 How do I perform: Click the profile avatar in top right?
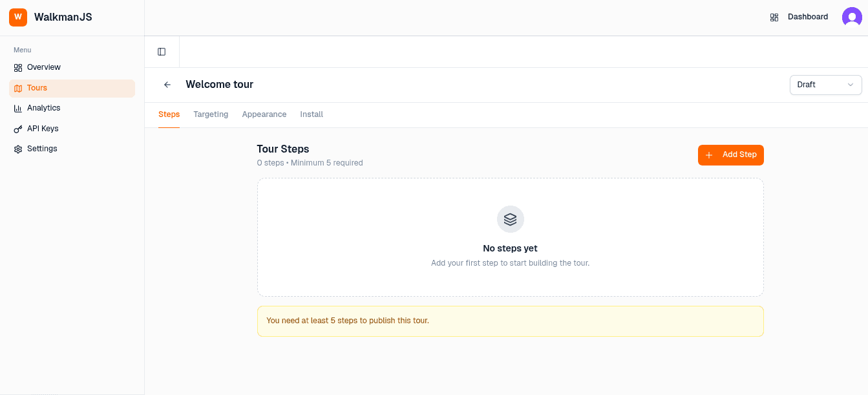click(852, 17)
